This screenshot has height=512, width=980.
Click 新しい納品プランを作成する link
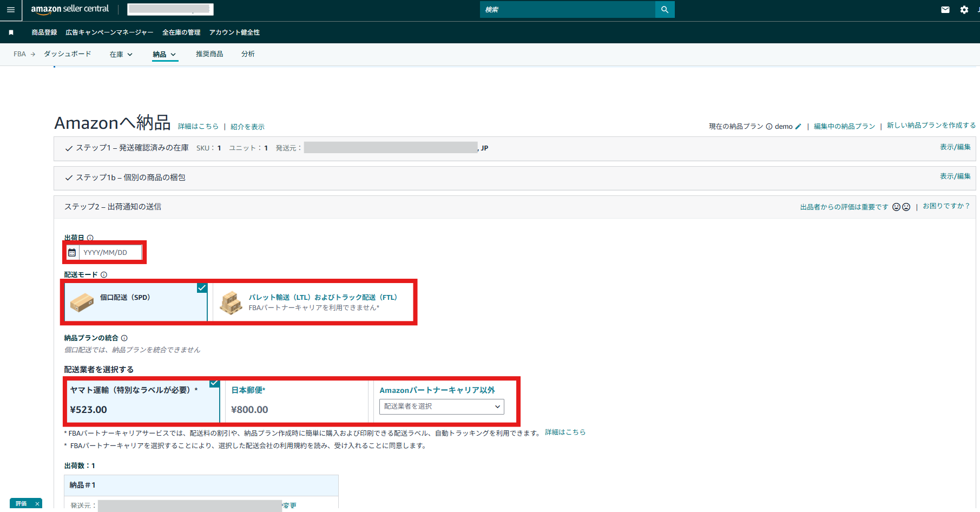[931, 126]
